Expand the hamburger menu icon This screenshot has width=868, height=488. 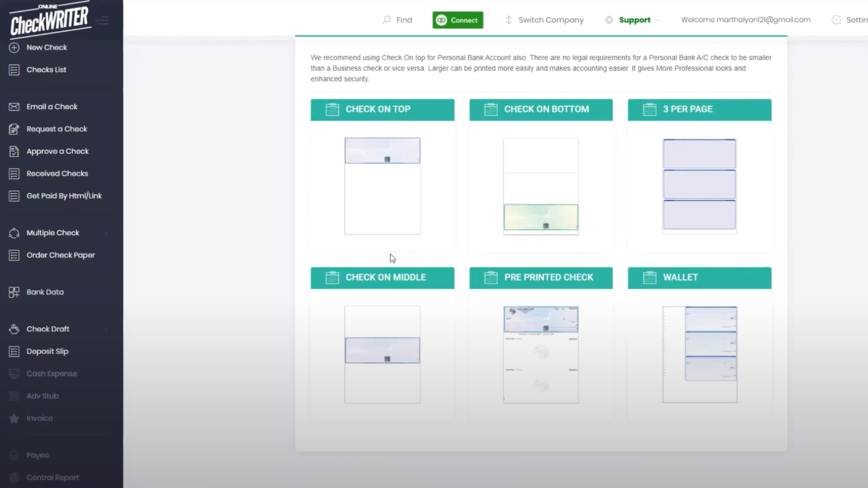point(102,20)
